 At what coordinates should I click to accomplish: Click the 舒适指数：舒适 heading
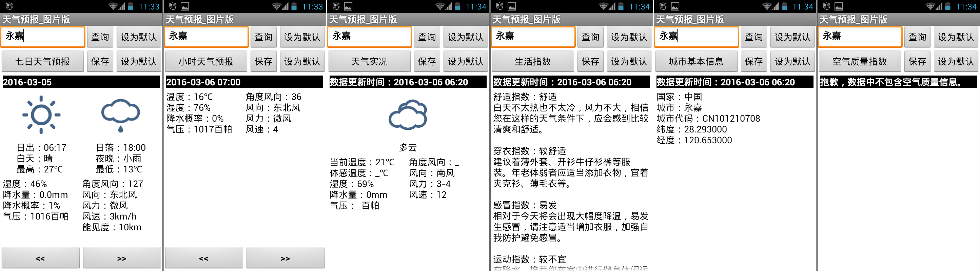pos(525,97)
